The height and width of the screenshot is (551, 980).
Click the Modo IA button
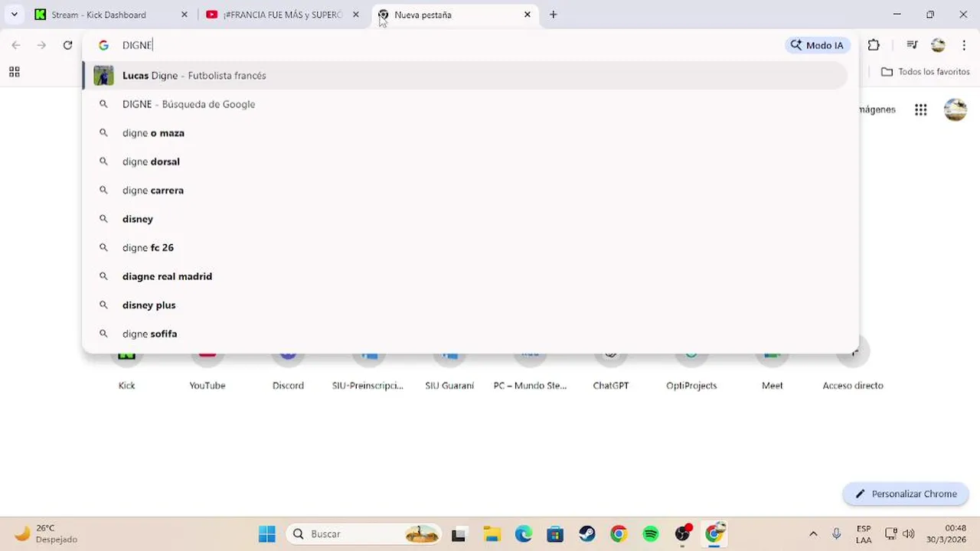[x=818, y=45]
